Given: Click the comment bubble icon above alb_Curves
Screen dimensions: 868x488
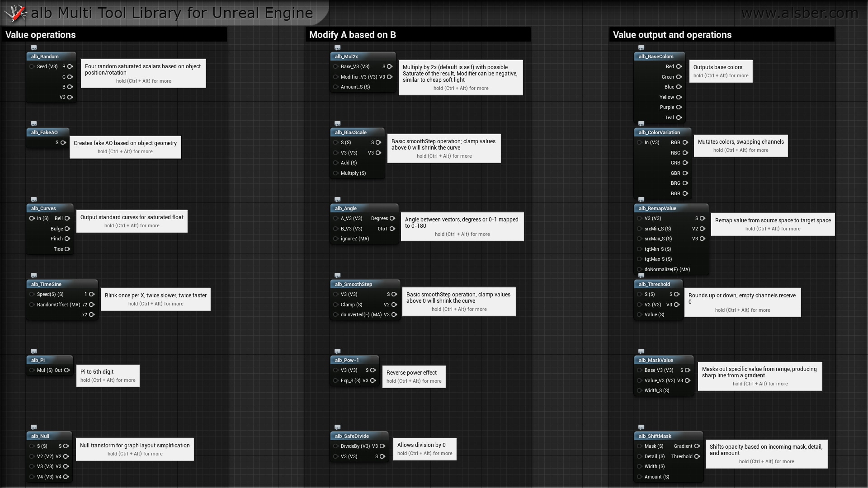Looking at the screenshot, I should point(33,199).
